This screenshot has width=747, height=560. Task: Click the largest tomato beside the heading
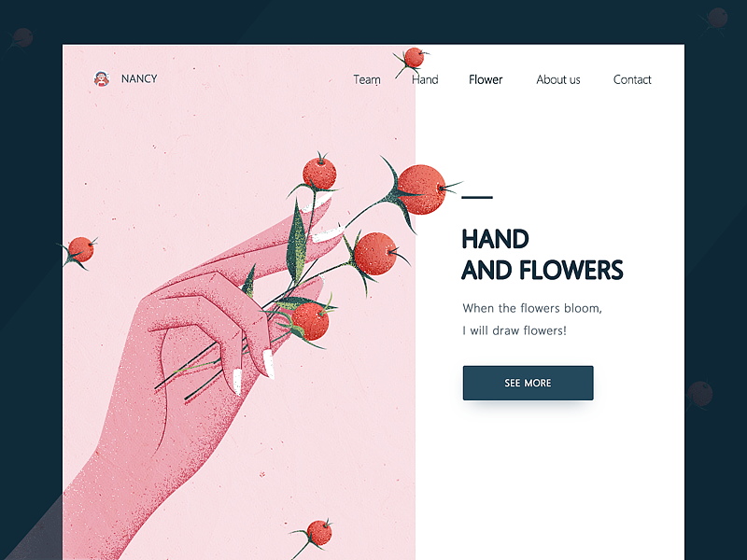421,189
